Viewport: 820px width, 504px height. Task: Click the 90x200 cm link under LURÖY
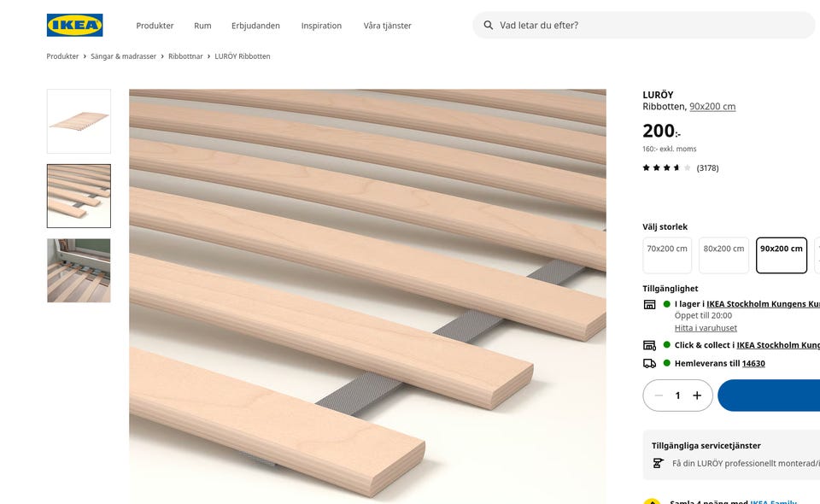tap(712, 107)
